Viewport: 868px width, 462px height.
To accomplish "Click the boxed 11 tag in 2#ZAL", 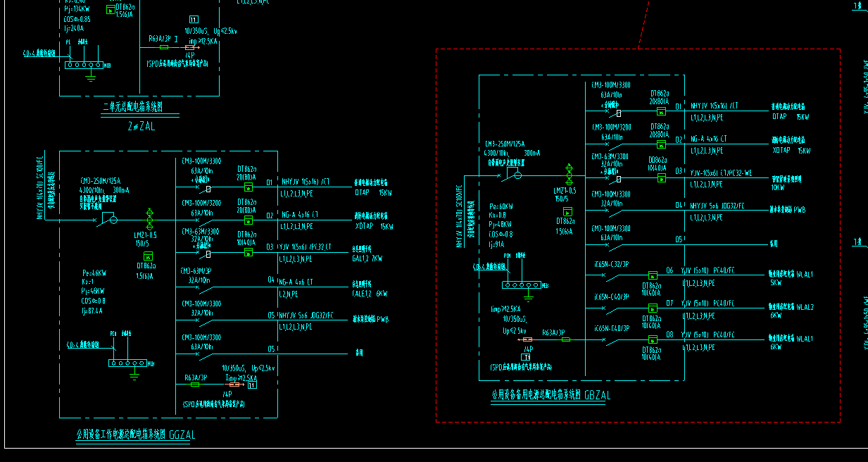I will point(194,20).
